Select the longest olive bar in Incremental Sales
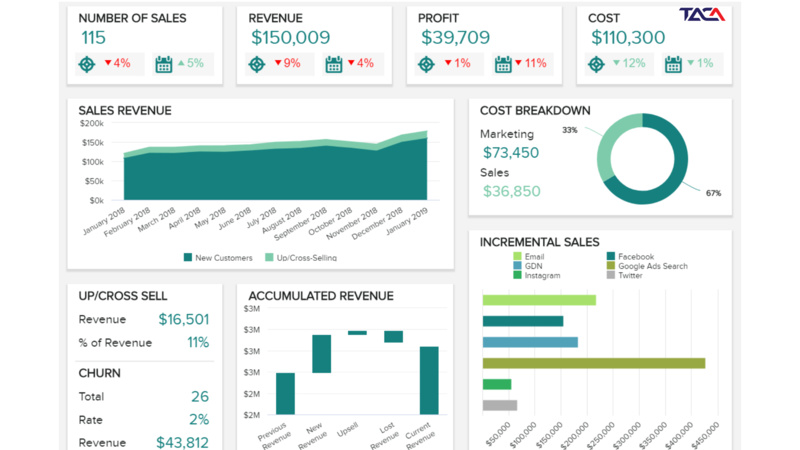 593,363
